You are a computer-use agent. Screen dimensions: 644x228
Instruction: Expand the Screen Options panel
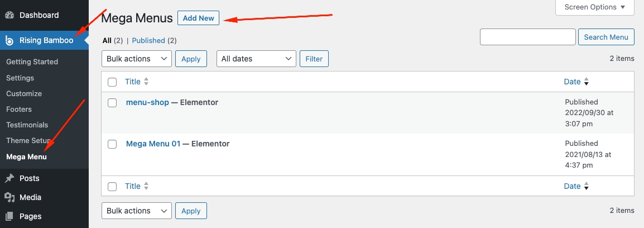(x=595, y=7)
